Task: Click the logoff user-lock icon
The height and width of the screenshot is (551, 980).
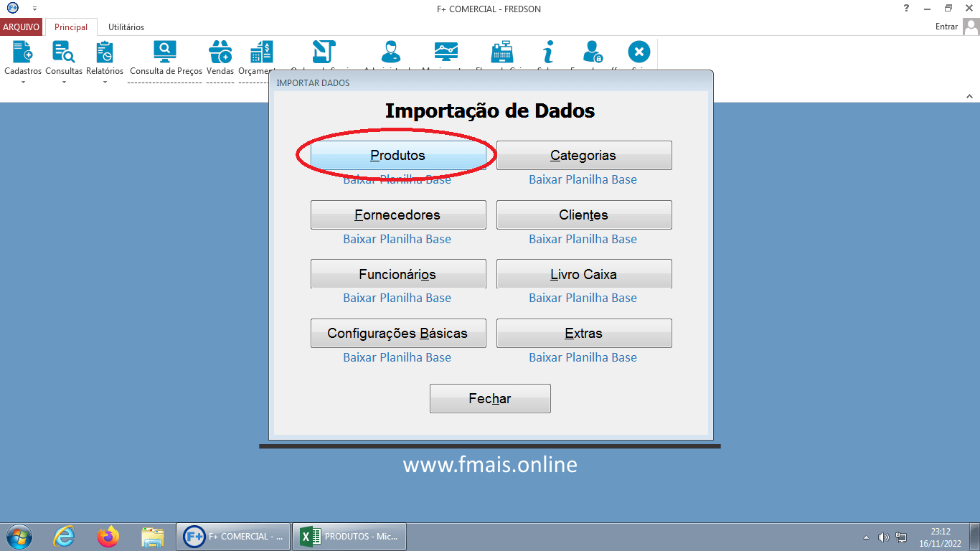Action: pos(593,52)
